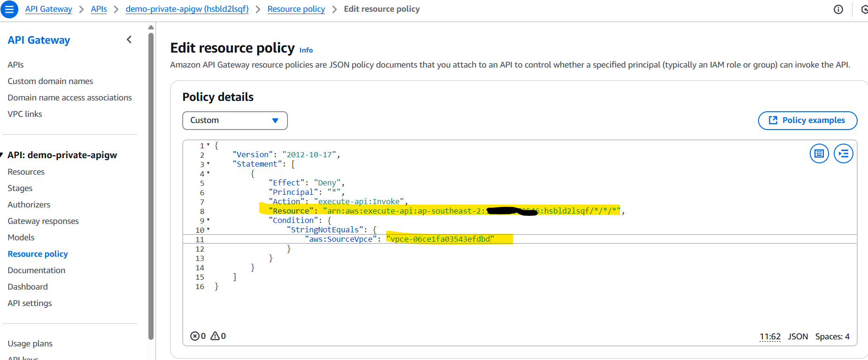Screen dimensions: 868x360
Task: Click the errors count icon in status bar
Action: pos(195,336)
